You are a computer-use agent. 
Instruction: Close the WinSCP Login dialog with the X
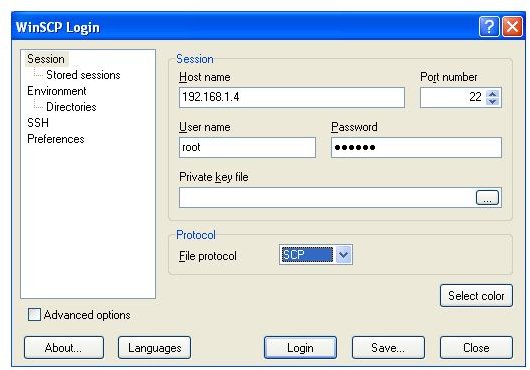click(512, 26)
